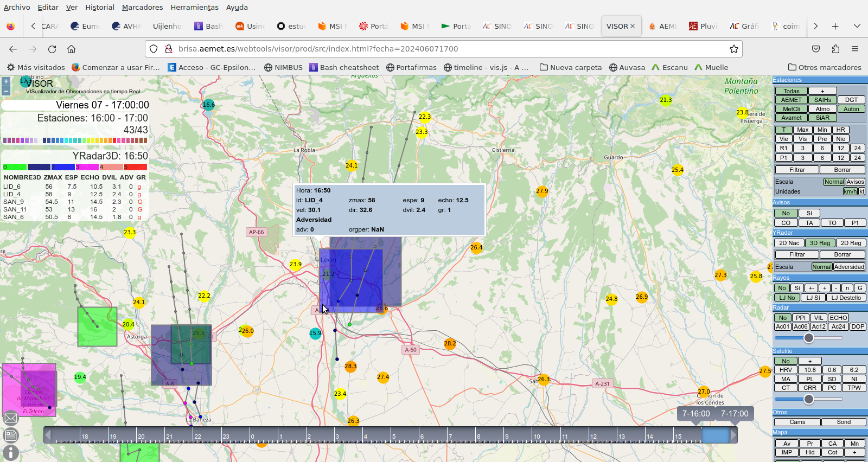
Task: List all open browser tabs
Action: (x=857, y=26)
